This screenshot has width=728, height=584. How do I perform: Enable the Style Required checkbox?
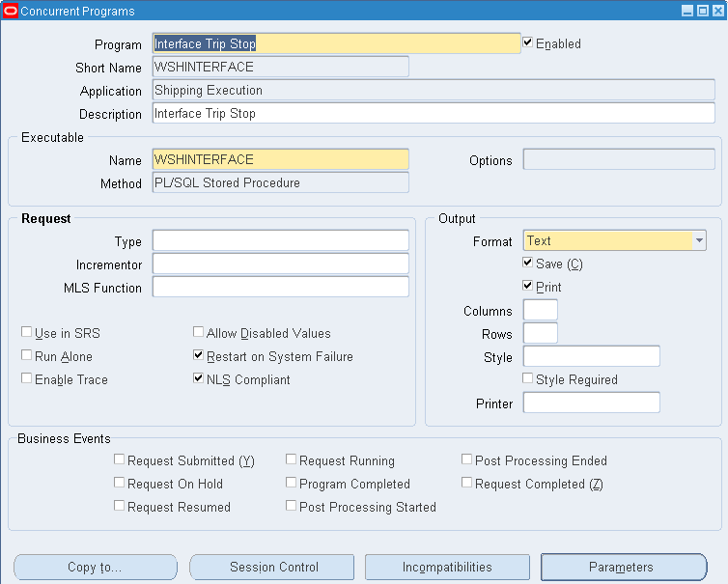(527, 378)
